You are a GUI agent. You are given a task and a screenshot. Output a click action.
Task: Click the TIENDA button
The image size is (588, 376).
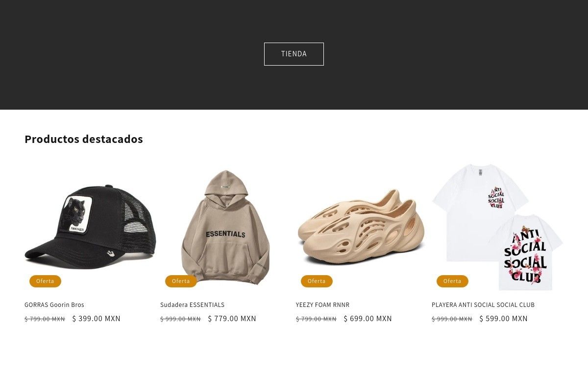point(294,54)
